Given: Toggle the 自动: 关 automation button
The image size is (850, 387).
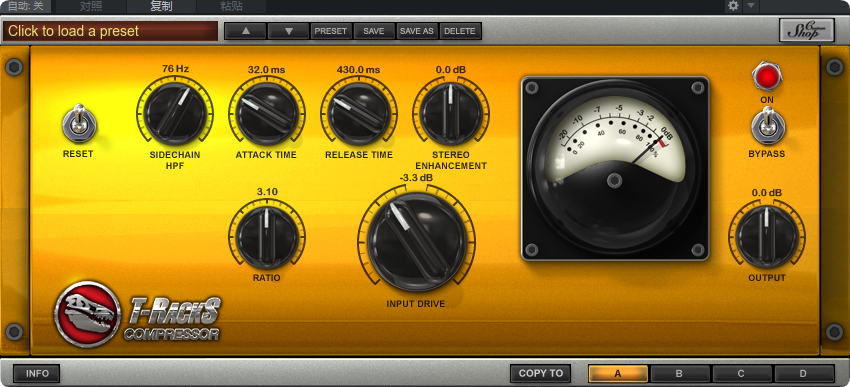Looking at the screenshot, I should (x=25, y=7).
